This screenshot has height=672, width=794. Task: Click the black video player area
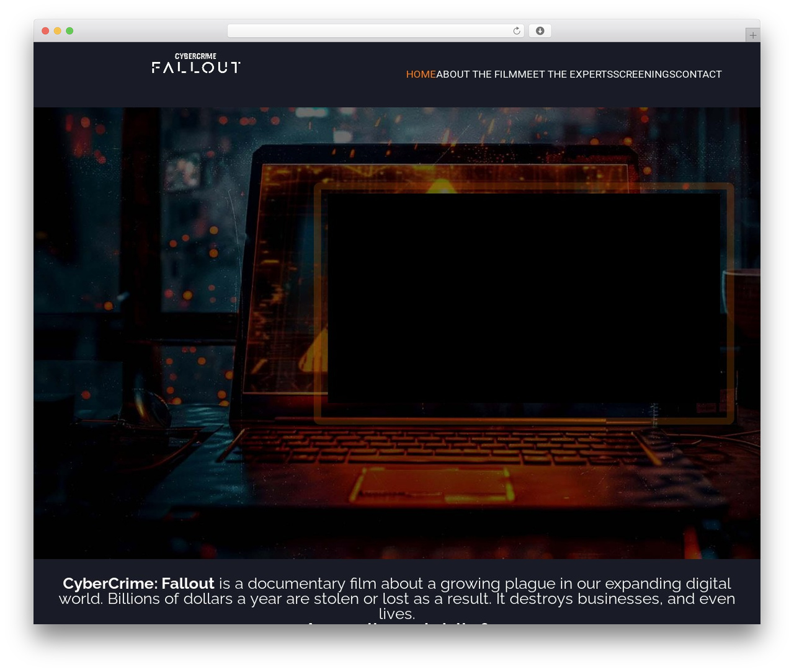point(524,298)
